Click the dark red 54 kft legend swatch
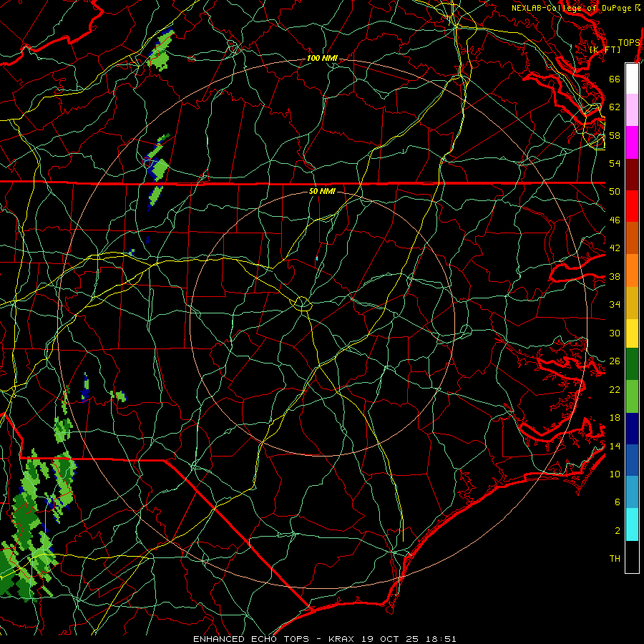Viewport: 644px width, 644px height. pos(632,175)
